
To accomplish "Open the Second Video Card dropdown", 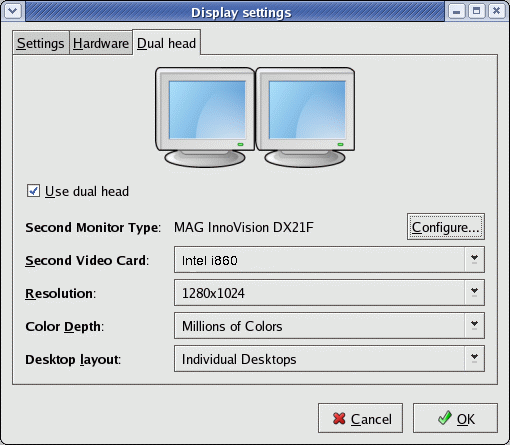I will point(329,260).
